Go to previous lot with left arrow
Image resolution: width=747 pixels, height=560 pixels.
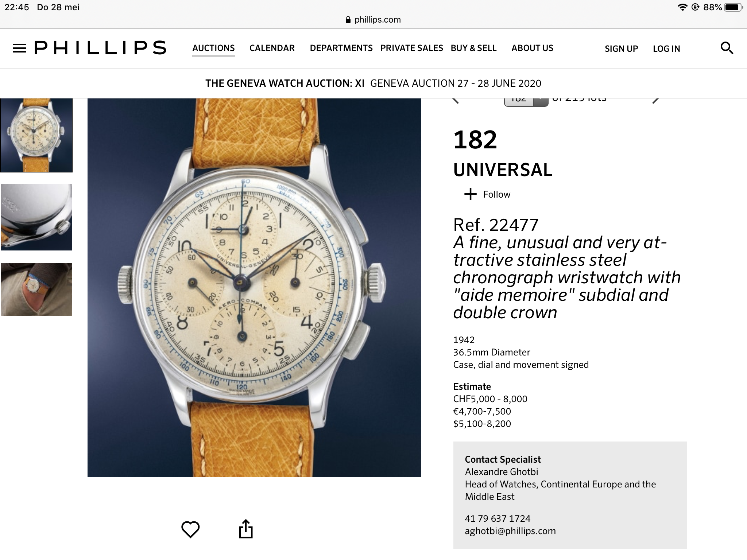(456, 100)
